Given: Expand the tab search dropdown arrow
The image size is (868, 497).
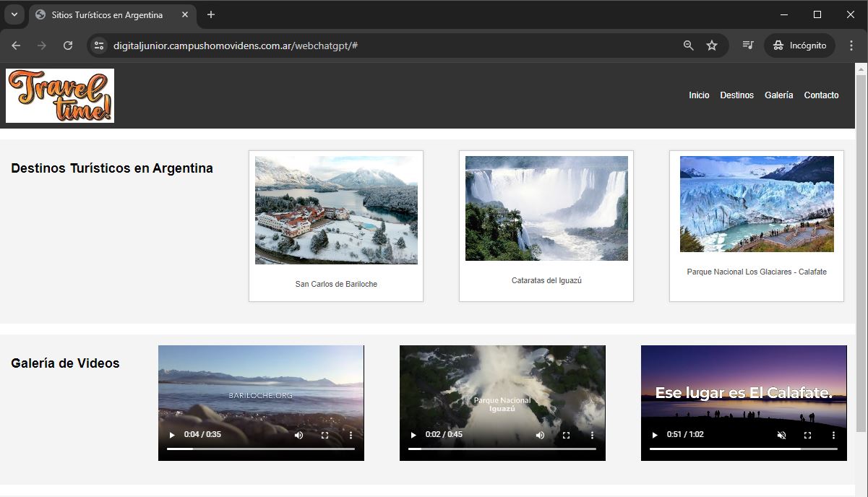Looking at the screenshot, I should click(14, 14).
